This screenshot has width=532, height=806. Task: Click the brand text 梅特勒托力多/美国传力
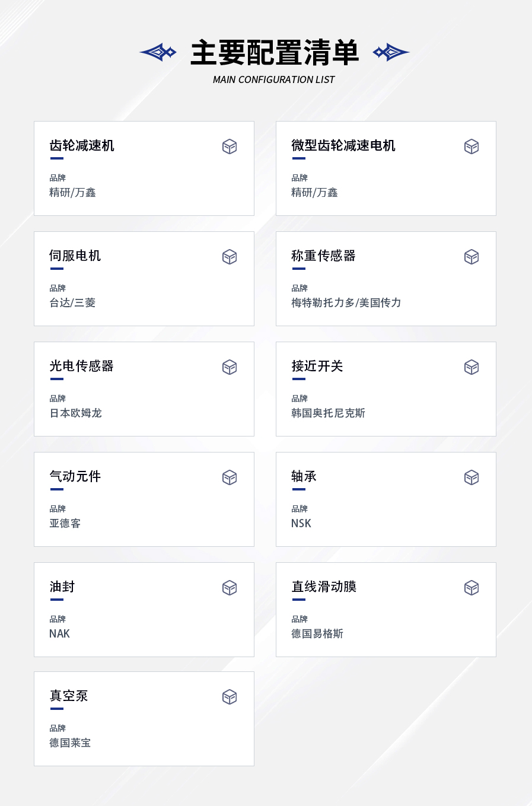pos(346,302)
